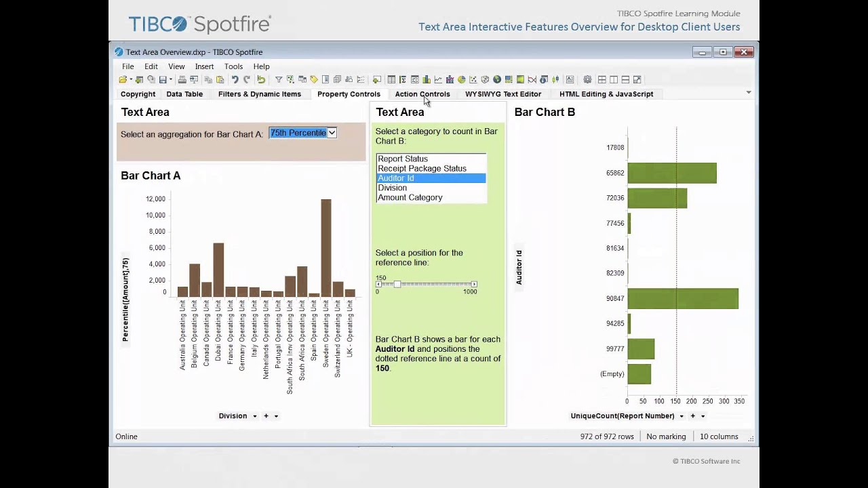The image size is (868, 488).
Task: Arrange visualizations stacked icon
Action: pos(626,79)
